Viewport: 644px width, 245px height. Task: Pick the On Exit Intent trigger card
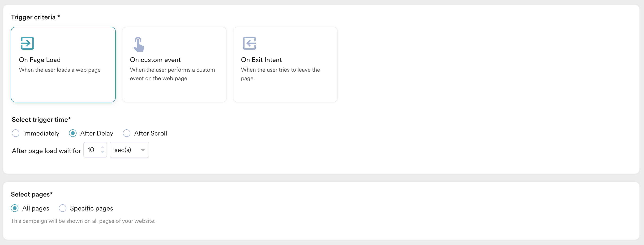click(285, 65)
